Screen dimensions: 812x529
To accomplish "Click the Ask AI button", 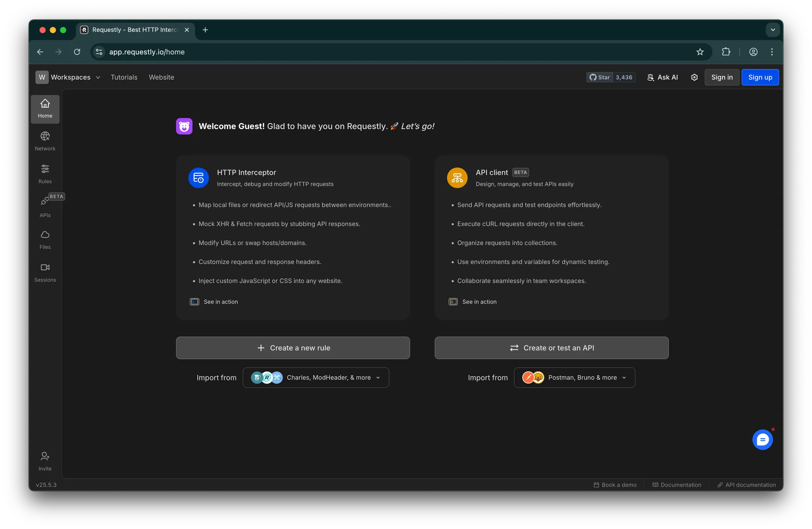I will tap(663, 77).
